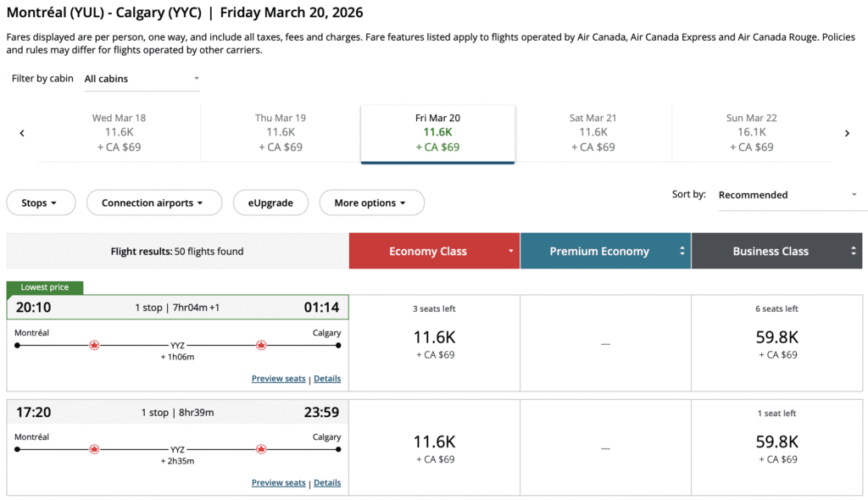The height and width of the screenshot is (500, 868).
Task: Toggle the eUpgrade filter
Action: (x=270, y=203)
